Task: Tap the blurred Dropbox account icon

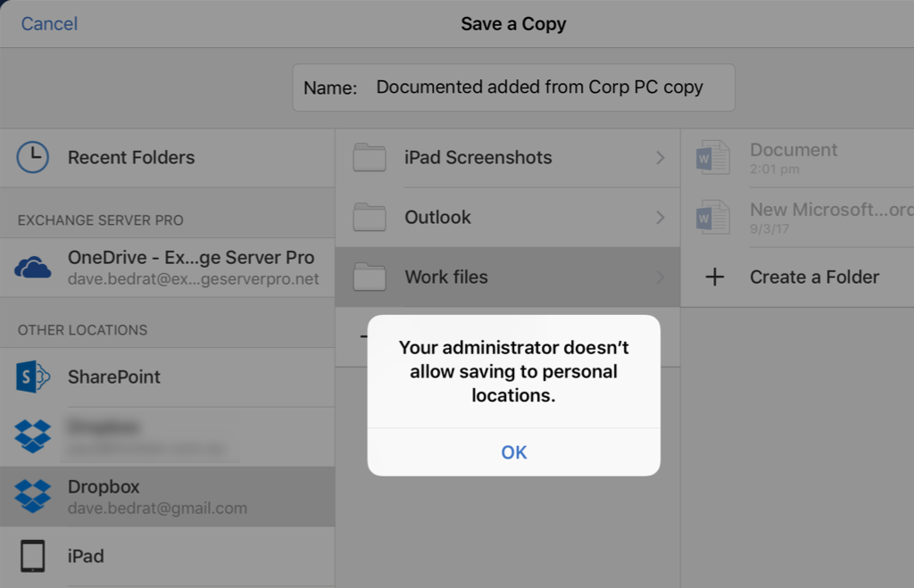Action: click(33, 436)
